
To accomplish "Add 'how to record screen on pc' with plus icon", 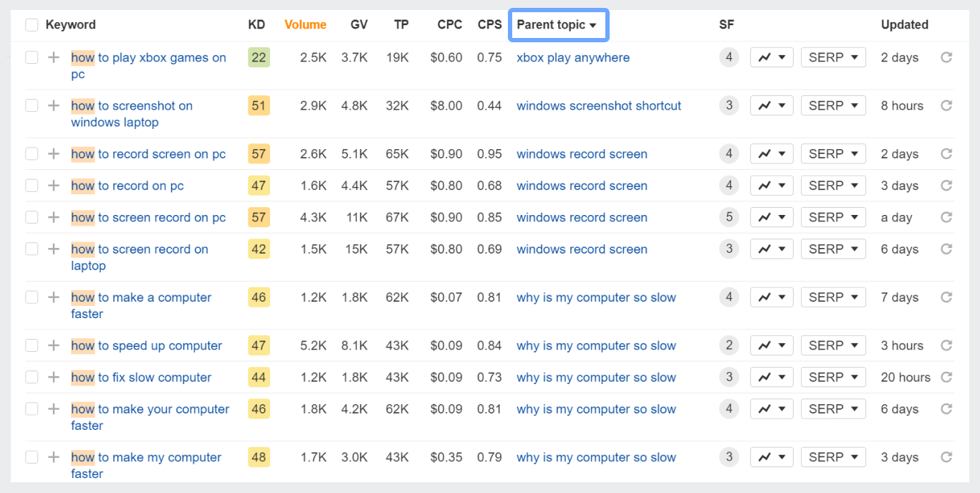I will (x=54, y=154).
